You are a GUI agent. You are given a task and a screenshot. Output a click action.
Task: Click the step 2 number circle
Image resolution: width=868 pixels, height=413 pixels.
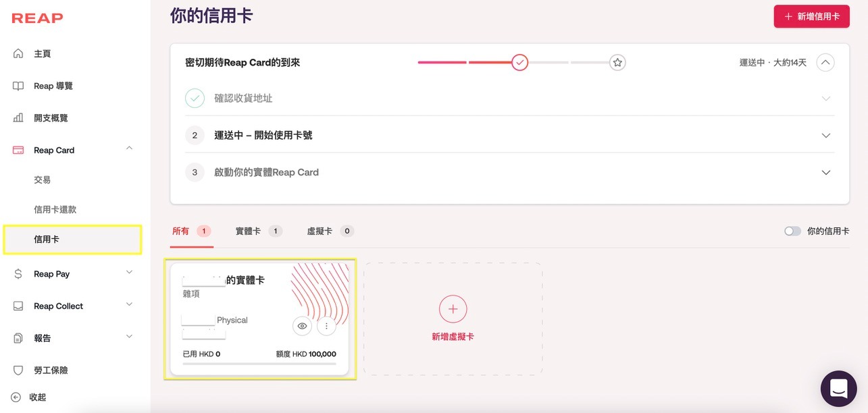[x=195, y=136]
